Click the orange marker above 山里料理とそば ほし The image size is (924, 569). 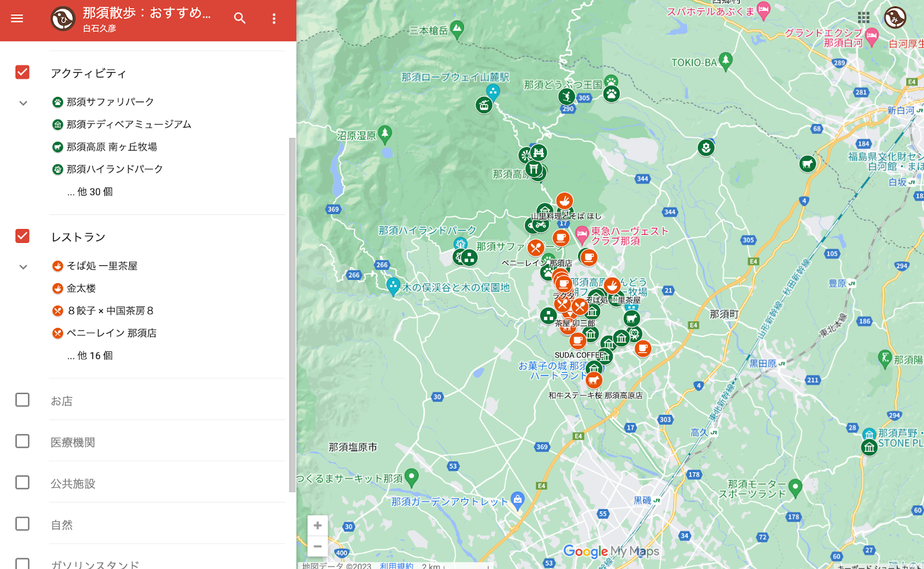[564, 201]
